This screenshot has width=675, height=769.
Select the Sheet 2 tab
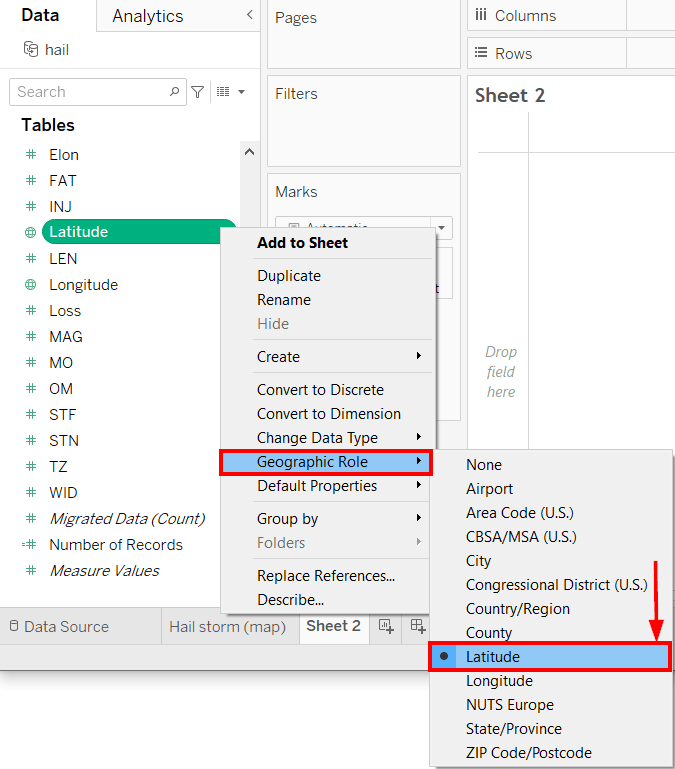click(x=334, y=626)
